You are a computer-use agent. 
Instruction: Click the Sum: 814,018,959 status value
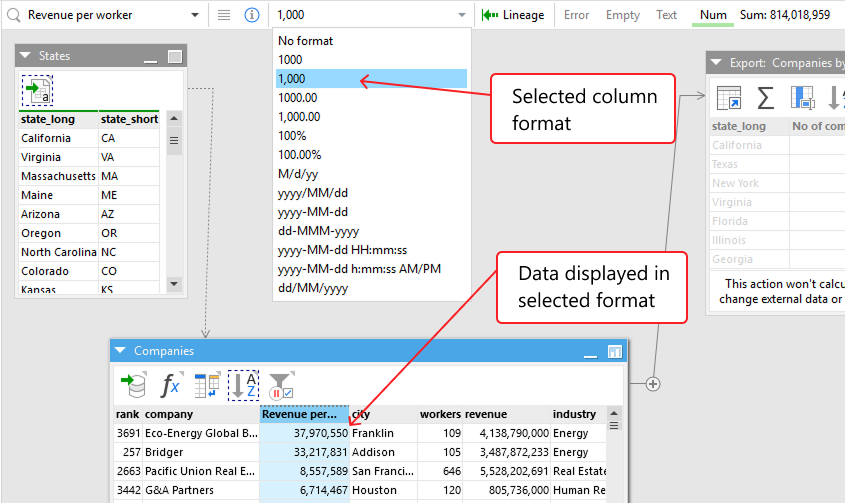(785, 15)
